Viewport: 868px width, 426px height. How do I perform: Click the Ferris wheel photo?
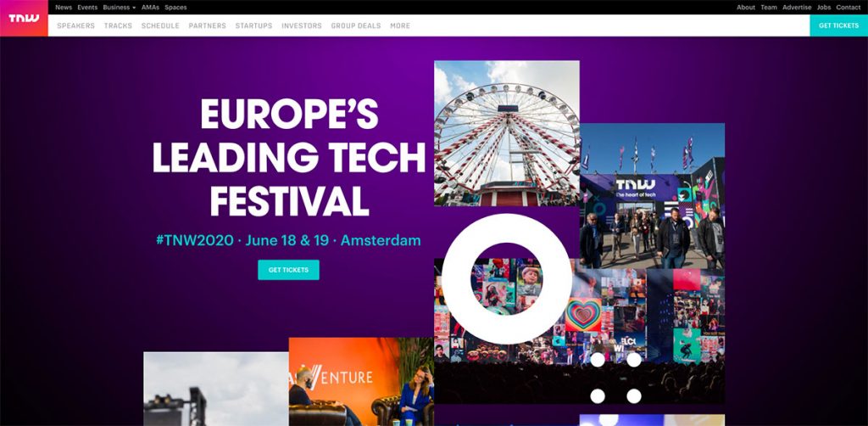tap(507, 133)
